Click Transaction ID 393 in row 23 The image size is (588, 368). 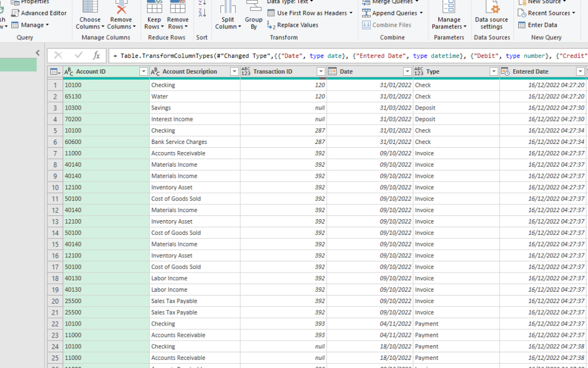pyautogui.click(x=284, y=335)
